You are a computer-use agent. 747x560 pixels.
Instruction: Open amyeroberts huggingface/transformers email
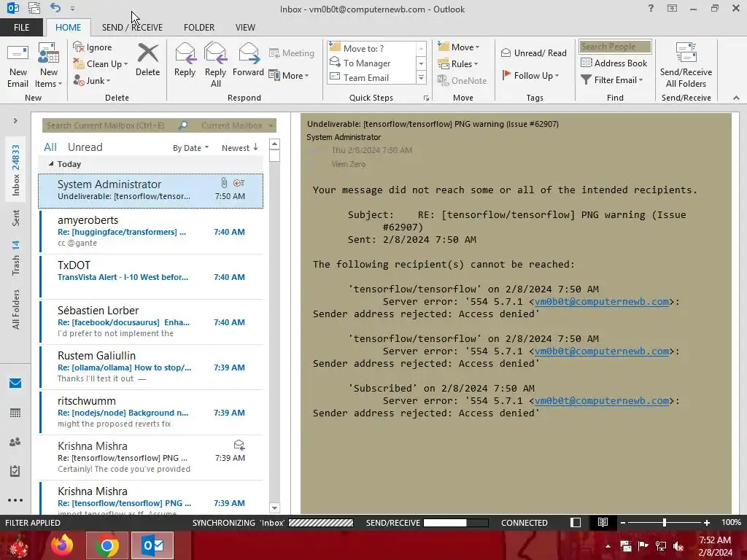pos(152,231)
